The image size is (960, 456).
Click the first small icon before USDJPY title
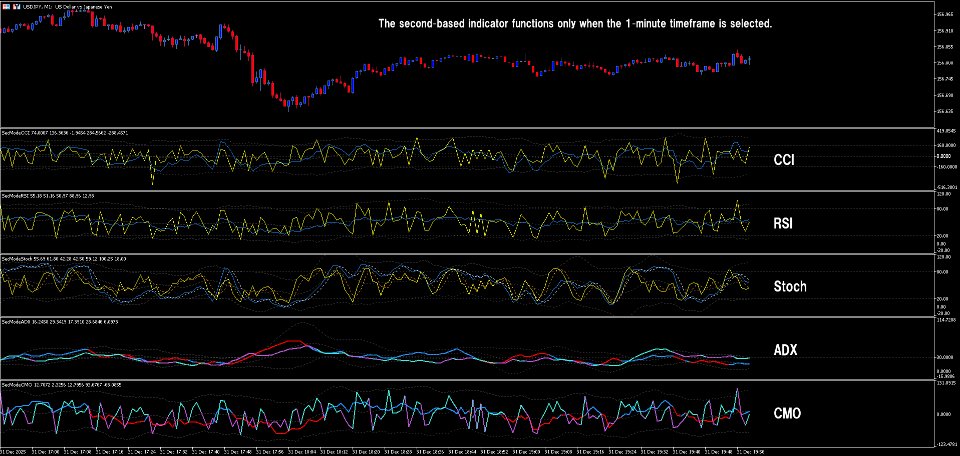point(4,6)
